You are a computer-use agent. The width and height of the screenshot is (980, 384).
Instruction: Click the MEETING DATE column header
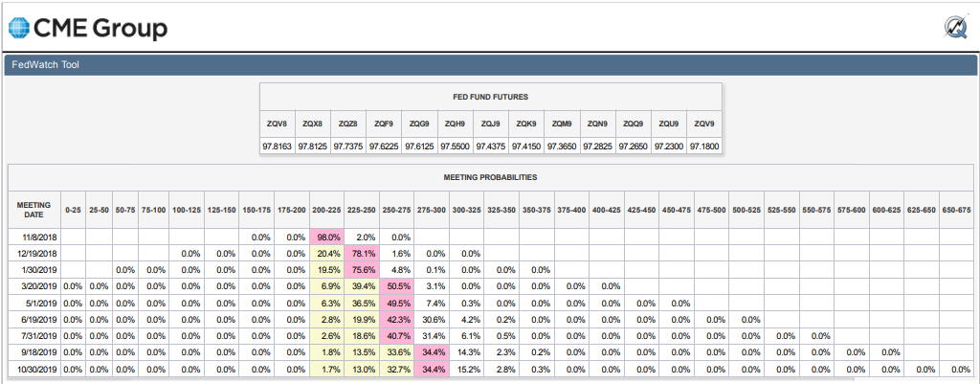click(x=33, y=210)
